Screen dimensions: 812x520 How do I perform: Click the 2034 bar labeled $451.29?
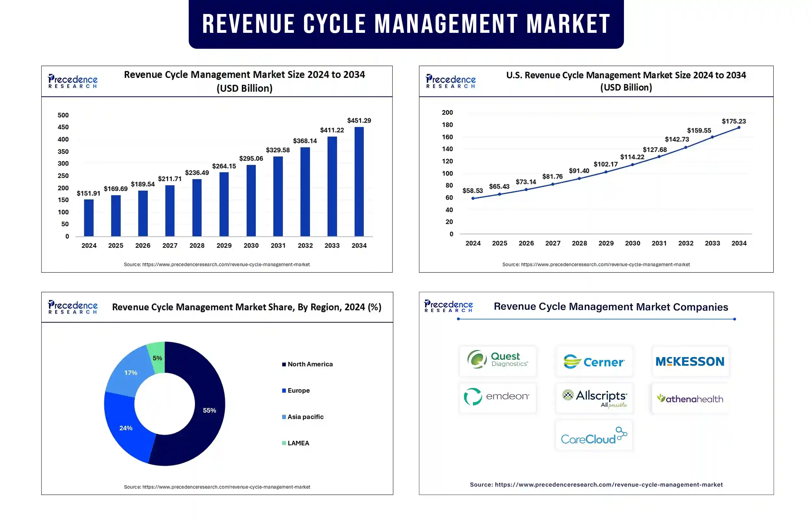[x=359, y=182]
